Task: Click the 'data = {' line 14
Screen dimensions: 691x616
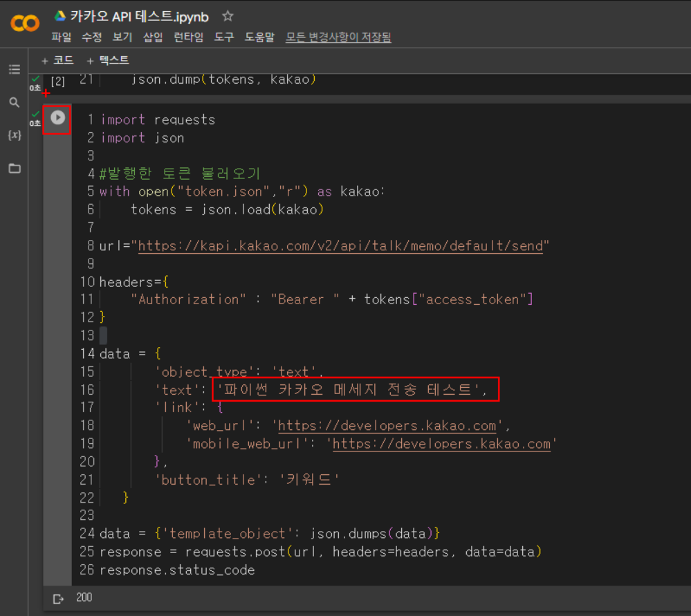Action: [131, 354]
